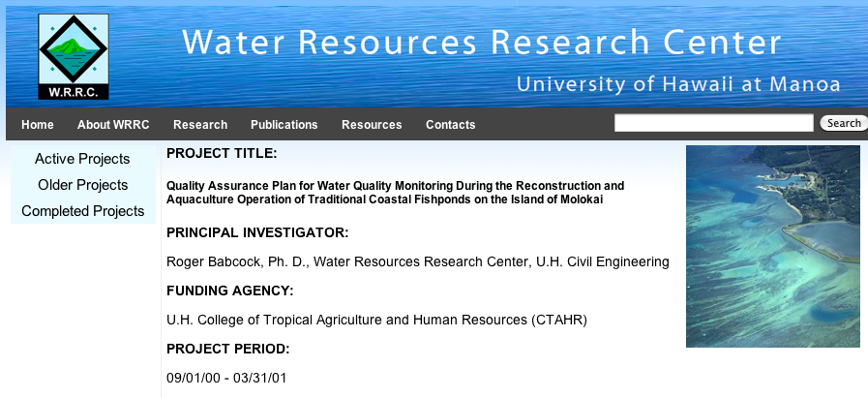Open the Active Projects sidebar link
The width and height of the screenshot is (868, 398).
coord(82,159)
